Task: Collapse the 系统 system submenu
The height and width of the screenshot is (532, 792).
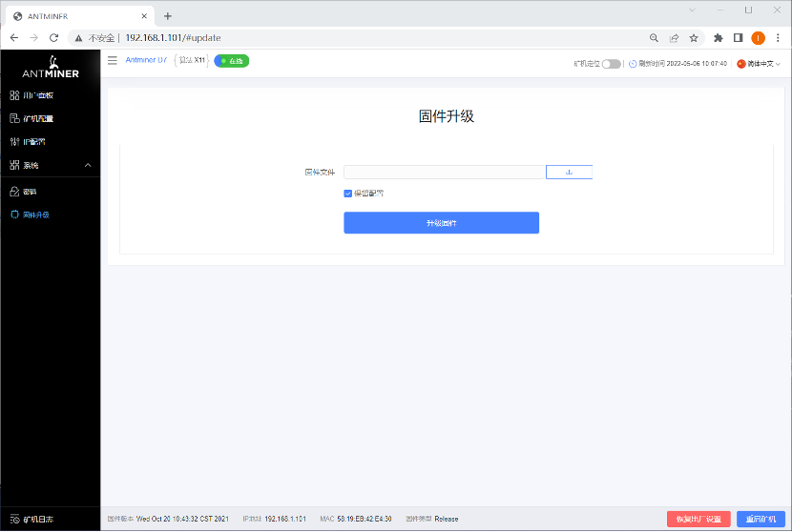Action: [x=50, y=165]
